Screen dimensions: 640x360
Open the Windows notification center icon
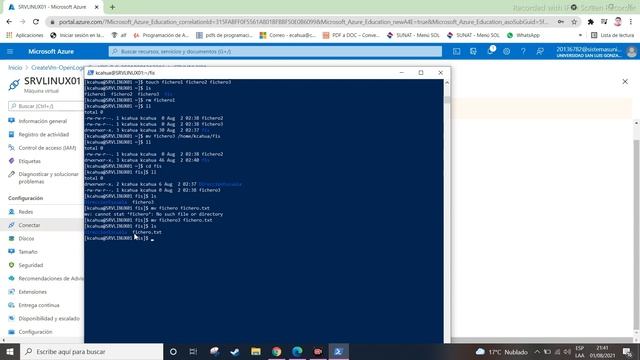627,351
